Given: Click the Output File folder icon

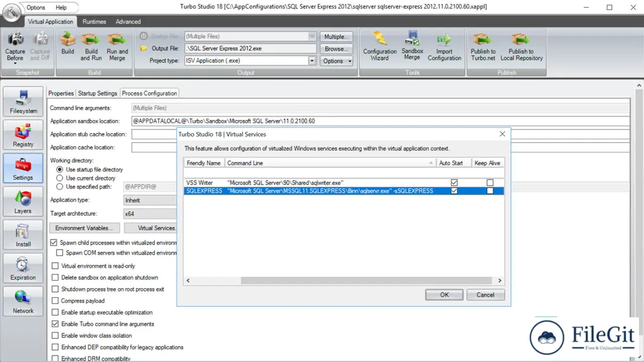Looking at the screenshot, I should [143, 48].
